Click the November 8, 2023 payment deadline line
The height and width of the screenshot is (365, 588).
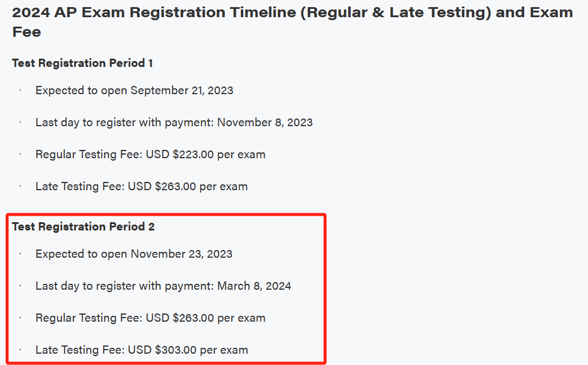[174, 122]
